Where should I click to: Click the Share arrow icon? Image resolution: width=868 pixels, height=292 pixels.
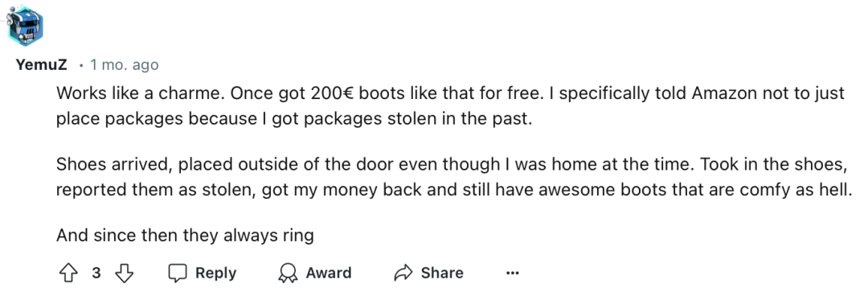[403, 273]
